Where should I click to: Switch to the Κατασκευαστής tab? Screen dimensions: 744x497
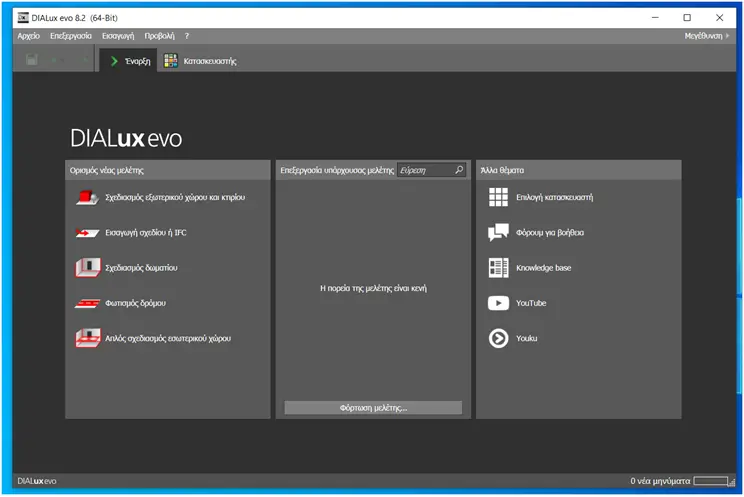point(200,61)
